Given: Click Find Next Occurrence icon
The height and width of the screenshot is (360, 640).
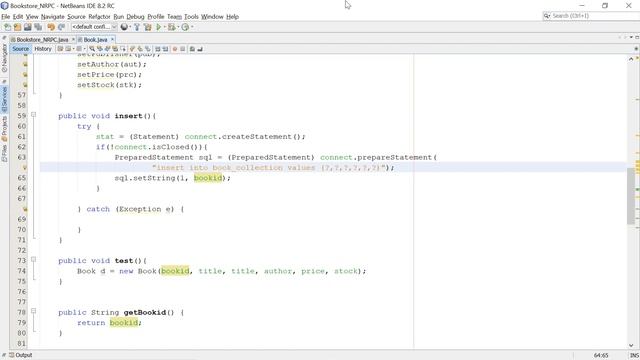Looking at the screenshot, I should [107, 49].
